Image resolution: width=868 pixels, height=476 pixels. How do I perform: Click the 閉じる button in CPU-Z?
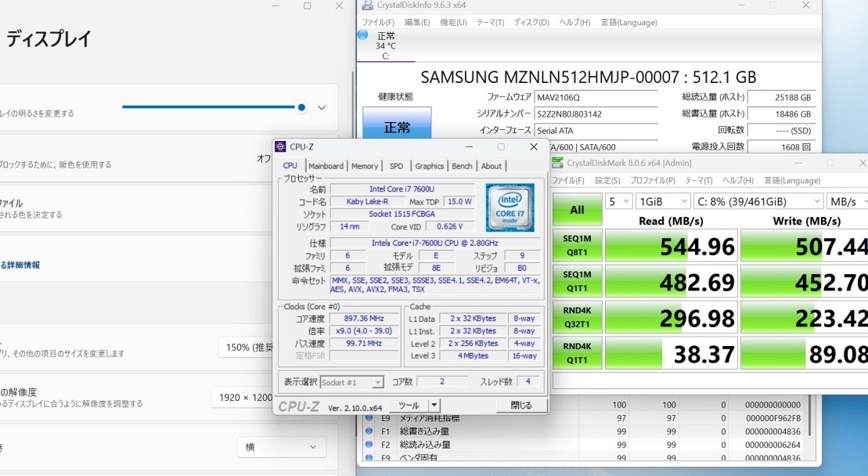(x=521, y=406)
